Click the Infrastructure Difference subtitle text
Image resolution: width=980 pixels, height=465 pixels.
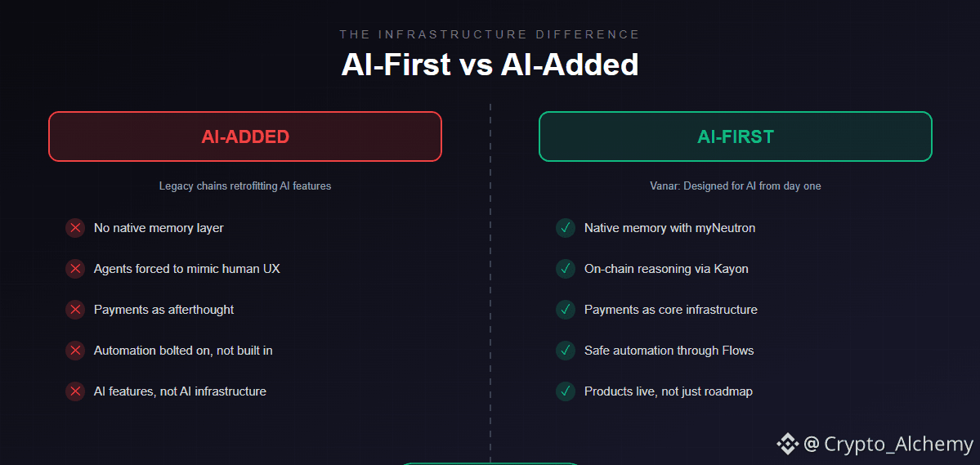[490, 34]
